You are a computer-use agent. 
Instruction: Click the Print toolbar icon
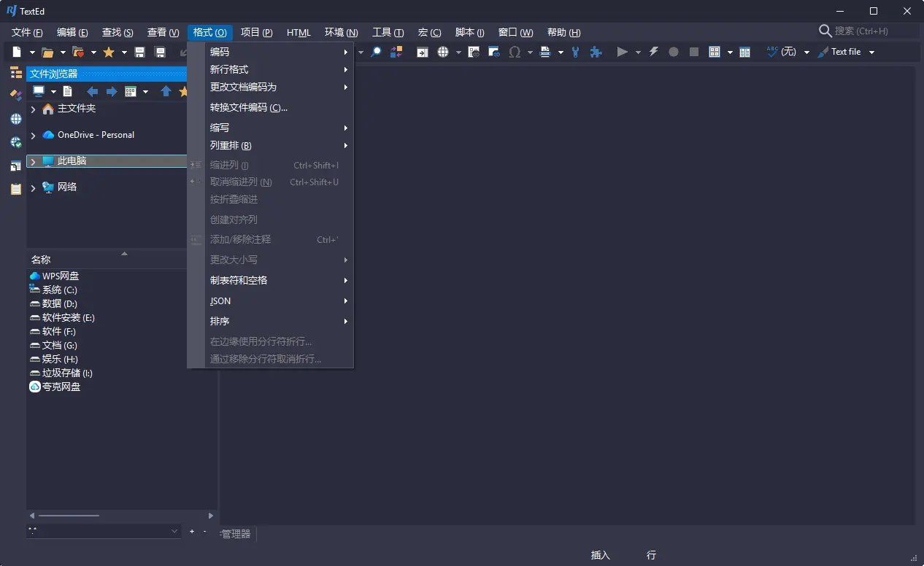pos(545,52)
